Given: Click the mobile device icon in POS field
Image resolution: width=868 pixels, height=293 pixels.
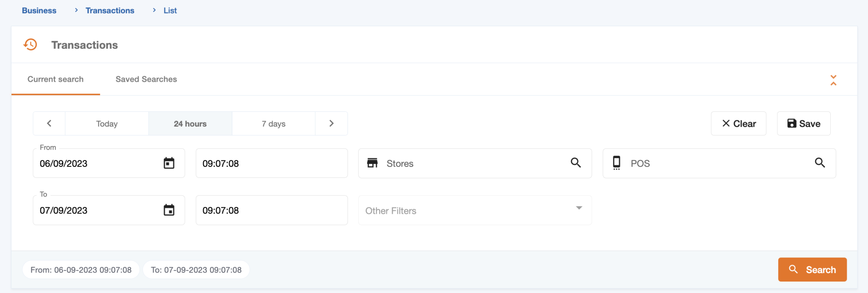Looking at the screenshot, I should pyautogui.click(x=617, y=163).
